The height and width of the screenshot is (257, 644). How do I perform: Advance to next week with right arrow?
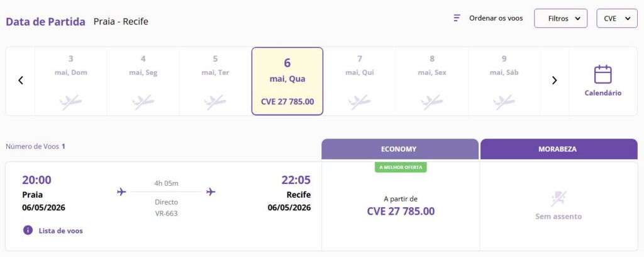point(554,81)
